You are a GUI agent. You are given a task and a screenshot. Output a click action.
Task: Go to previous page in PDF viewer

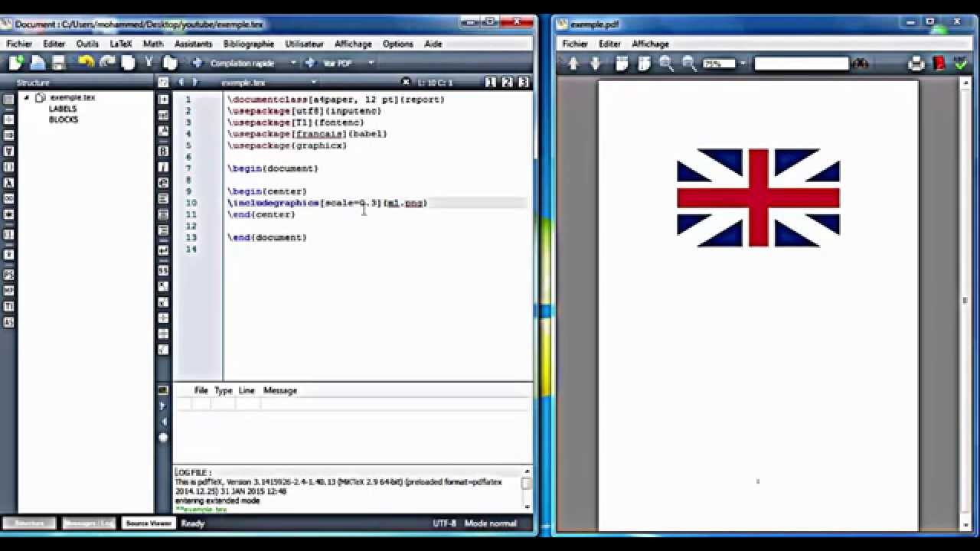coord(573,64)
